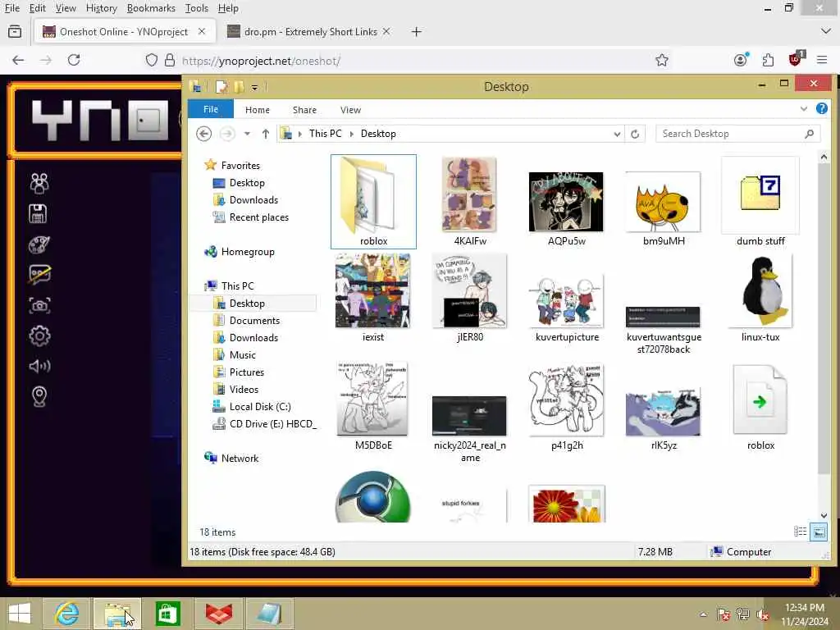The image size is (840, 630).
Task: Open Internet Explorer from taskbar
Action: [x=67, y=614]
